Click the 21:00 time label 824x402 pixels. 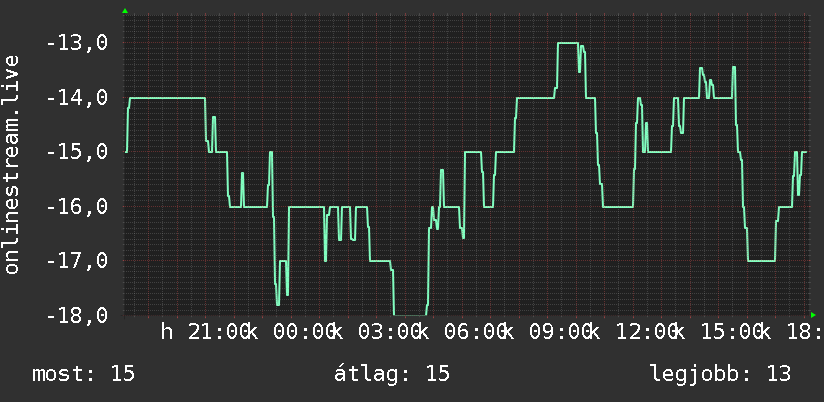tap(219, 332)
